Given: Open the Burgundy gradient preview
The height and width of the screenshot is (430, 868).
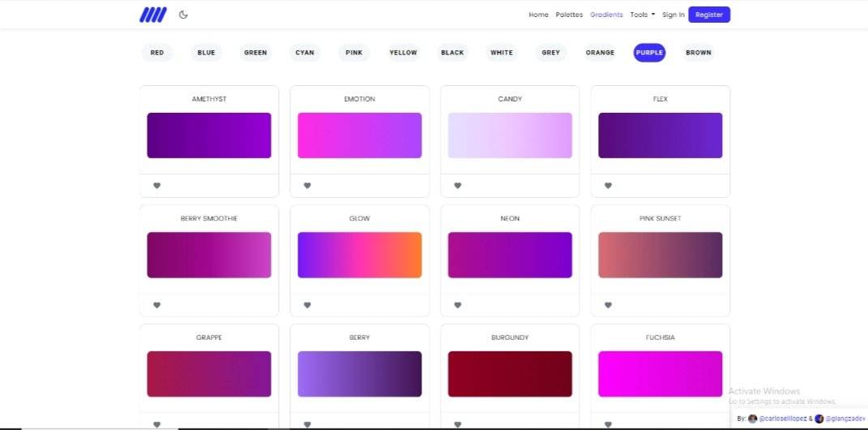Looking at the screenshot, I should click(x=510, y=374).
